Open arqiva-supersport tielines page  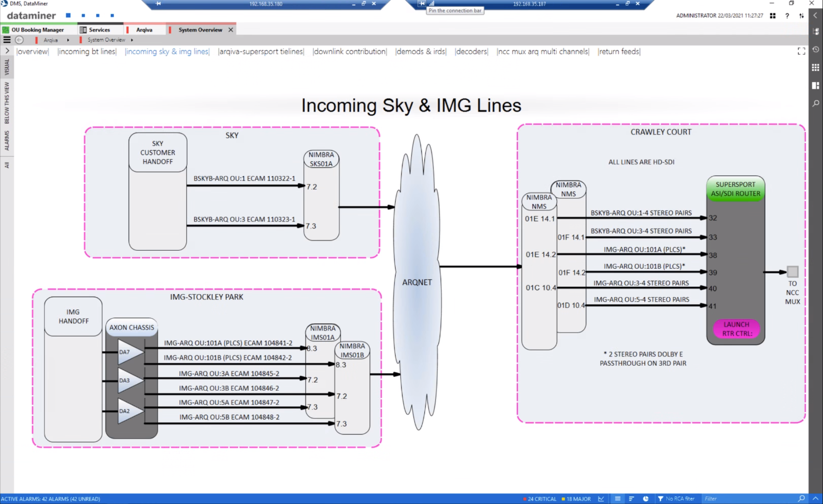pos(261,51)
